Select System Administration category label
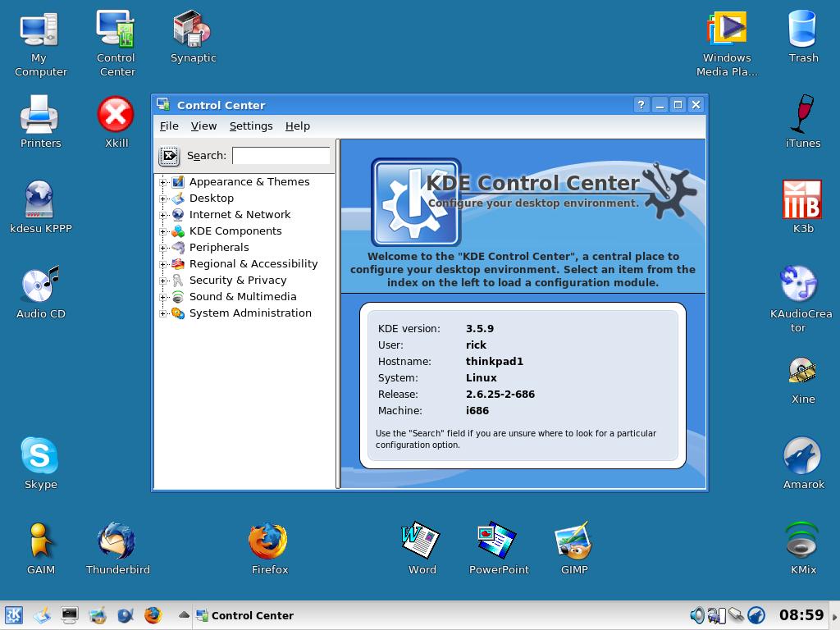Viewport: 840px width, 630px height. tap(250, 313)
